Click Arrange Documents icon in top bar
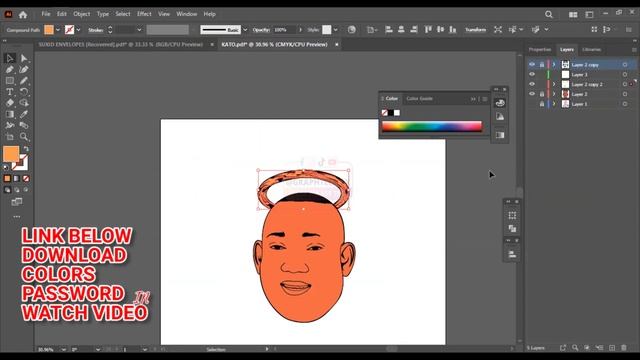This screenshot has width=640, height=360. click(x=573, y=15)
